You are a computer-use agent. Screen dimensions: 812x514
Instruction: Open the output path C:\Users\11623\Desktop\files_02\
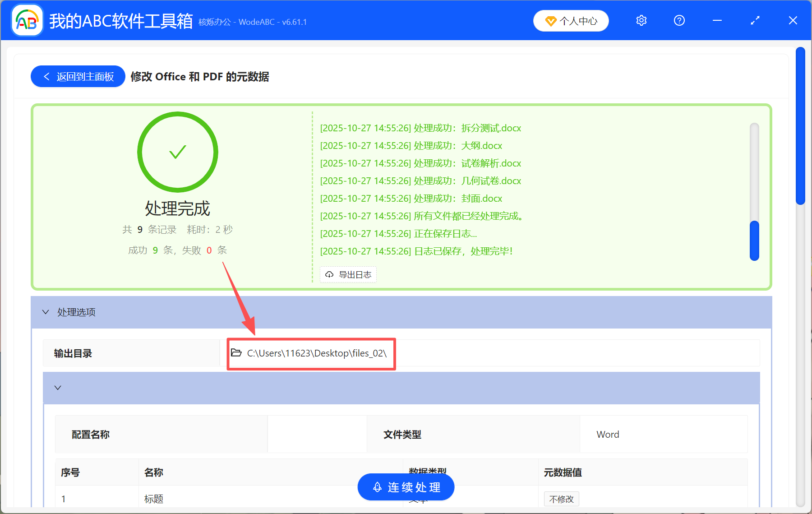click(x=317, y=353)
